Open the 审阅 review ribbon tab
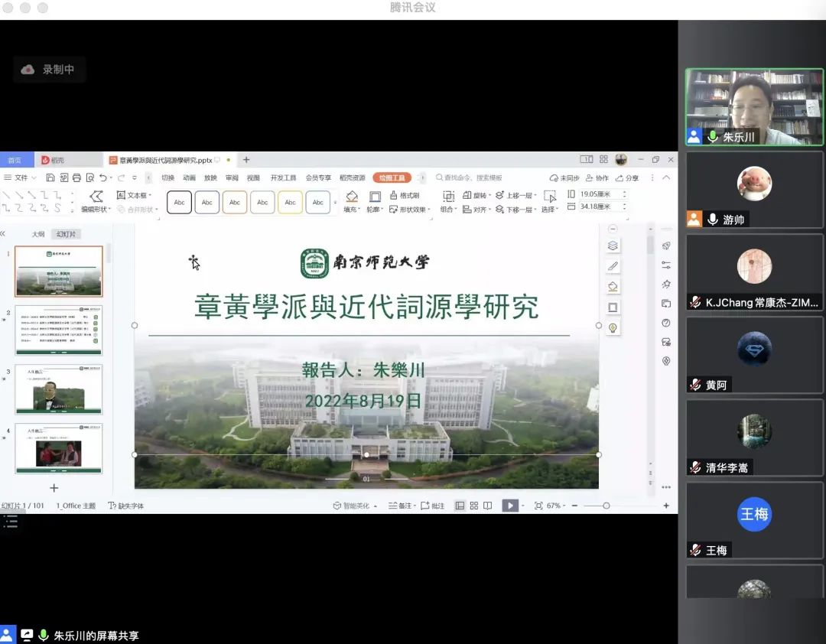The image size is (826, 644). coord(232,177)
